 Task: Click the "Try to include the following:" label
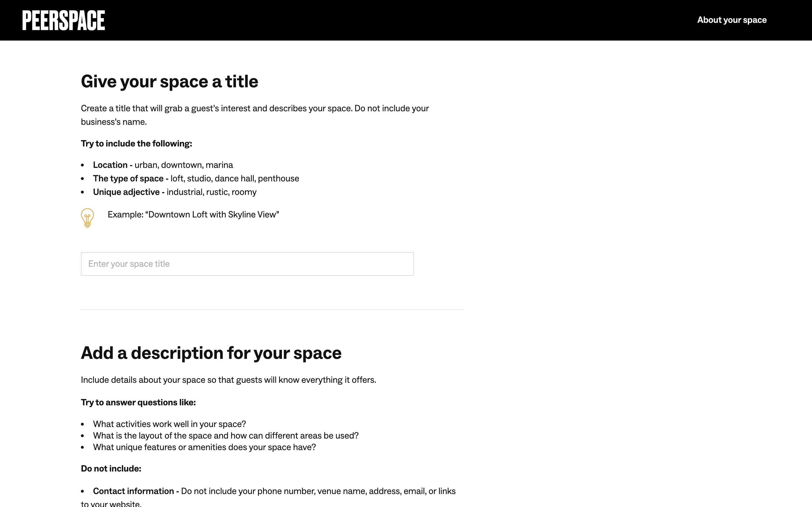(x=136, y=144)
